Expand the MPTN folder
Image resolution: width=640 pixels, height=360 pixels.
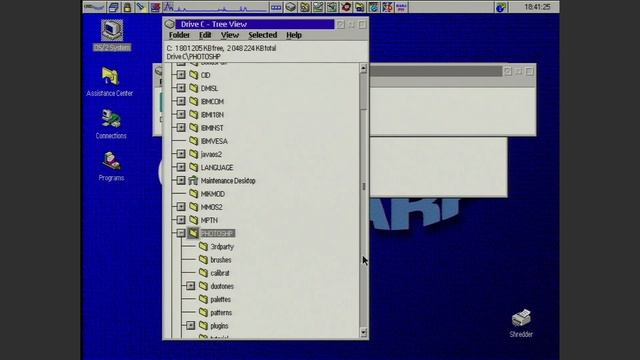tap(181, 220)
